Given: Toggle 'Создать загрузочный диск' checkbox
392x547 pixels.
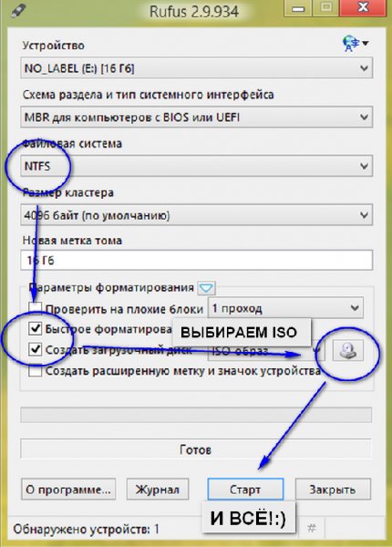Looking at the screenshot, I should pyautogui.click(x=35, y=349).
